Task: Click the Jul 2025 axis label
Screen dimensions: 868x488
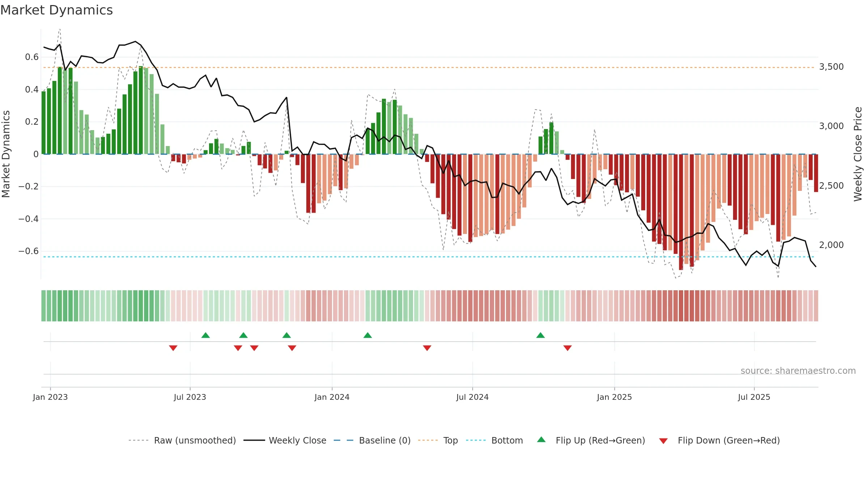Action: (754, 397)
